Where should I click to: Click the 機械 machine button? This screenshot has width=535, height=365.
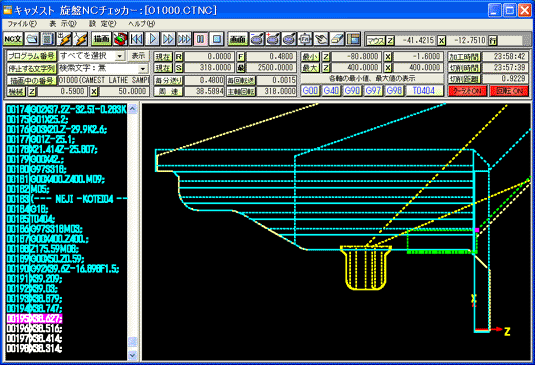[16, 91]
